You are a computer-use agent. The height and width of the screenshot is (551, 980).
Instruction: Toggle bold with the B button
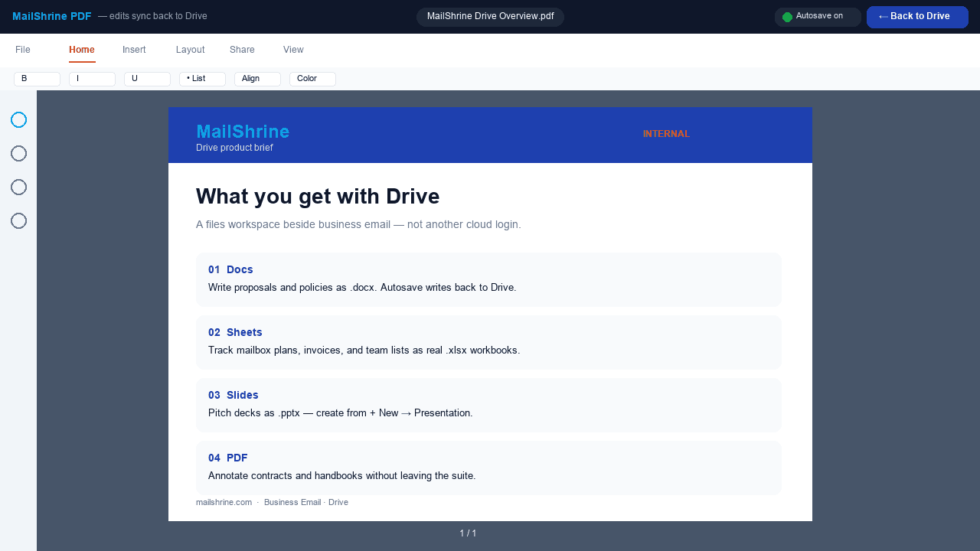[37, 79]
